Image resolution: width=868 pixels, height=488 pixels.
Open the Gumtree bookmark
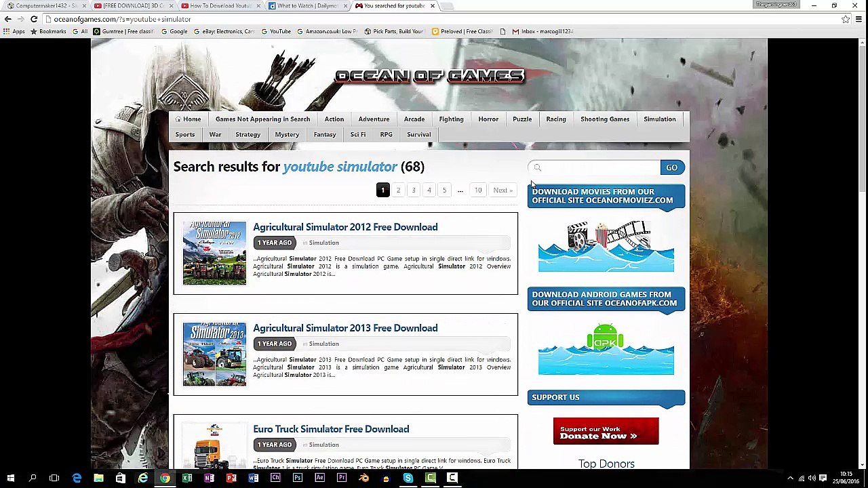(123, 31)
